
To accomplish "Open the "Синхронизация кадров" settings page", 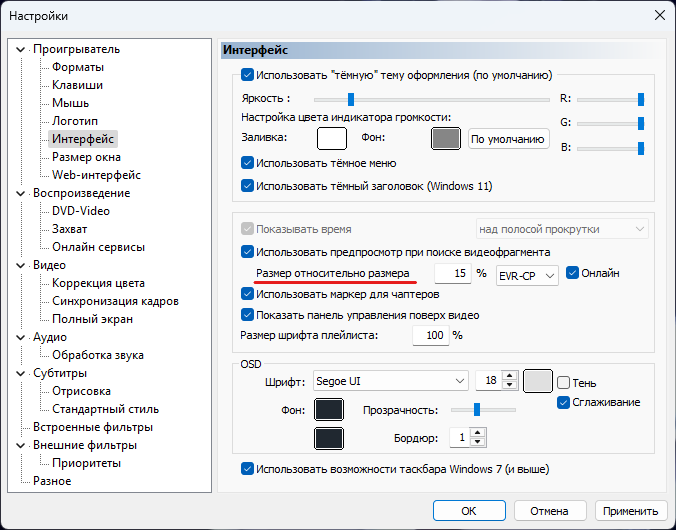I will (116, 301).
